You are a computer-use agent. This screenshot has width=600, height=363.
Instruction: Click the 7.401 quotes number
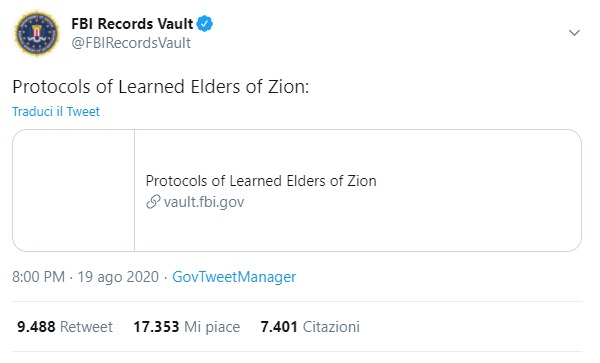(279, 327)
